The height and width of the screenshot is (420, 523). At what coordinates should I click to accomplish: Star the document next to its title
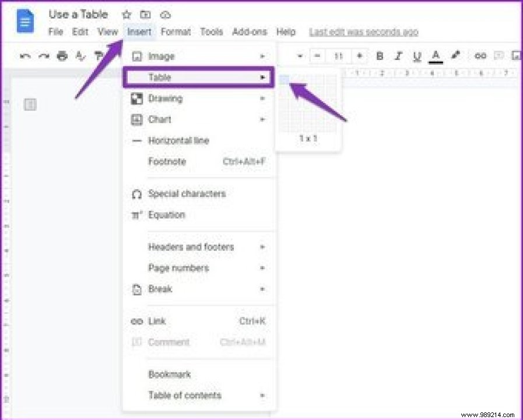click(x=126, y=14)
